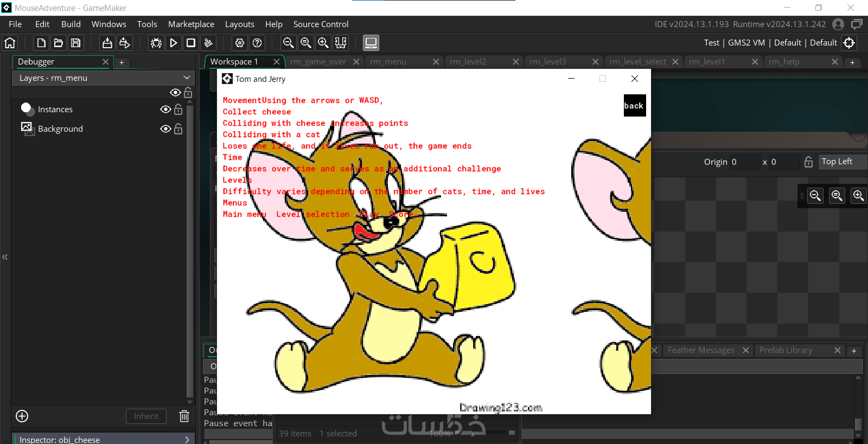Open Game Options via the gear icon
The width and height of the screenshot is (868, 444).
point(240,43)
